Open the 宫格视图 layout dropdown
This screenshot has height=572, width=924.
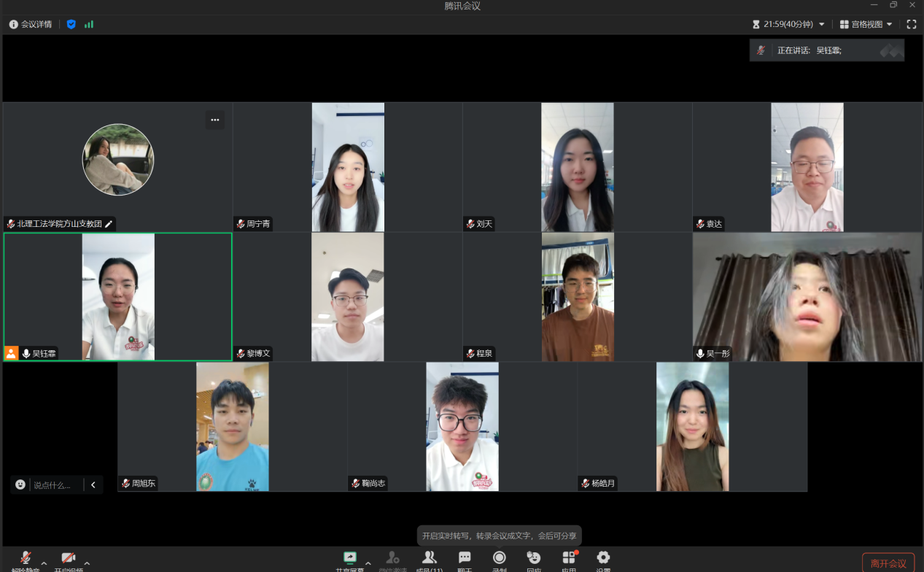[866, 24]
